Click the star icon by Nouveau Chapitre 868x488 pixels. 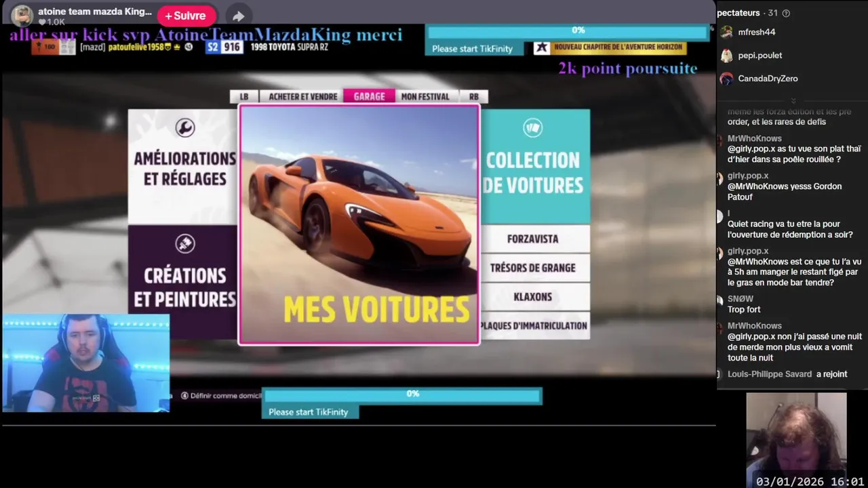541,47
